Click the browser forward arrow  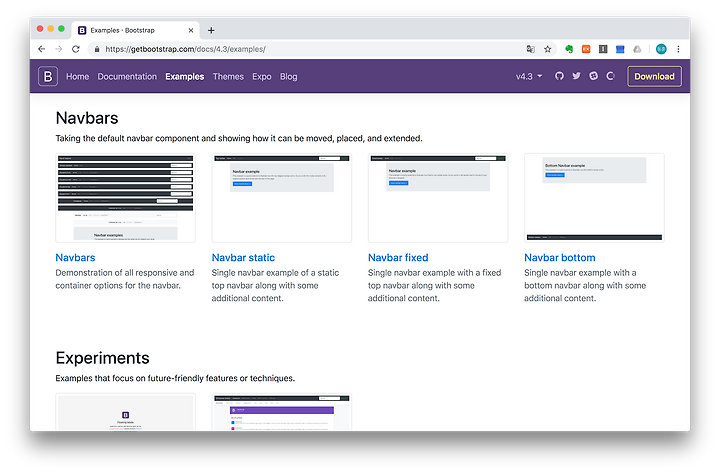pos(59,49)
